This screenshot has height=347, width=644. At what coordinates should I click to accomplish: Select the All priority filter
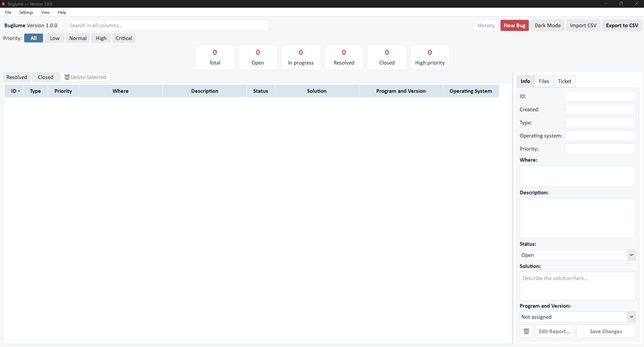click(34, 38)
